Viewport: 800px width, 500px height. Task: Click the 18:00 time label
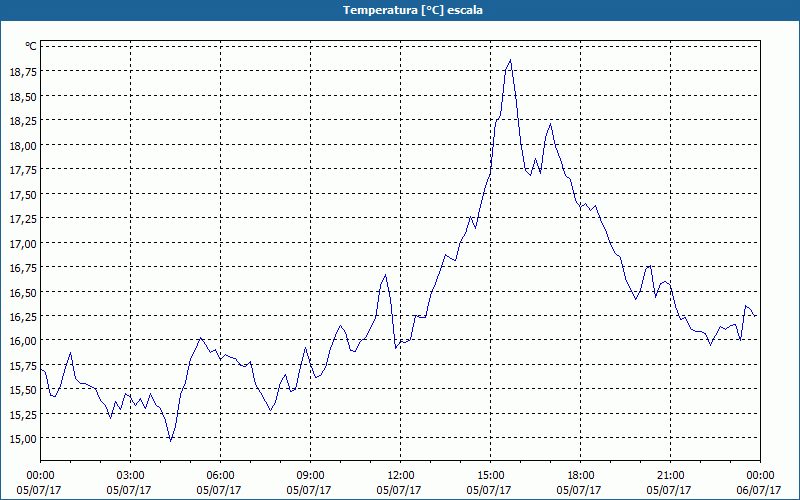tap(581, 476)
